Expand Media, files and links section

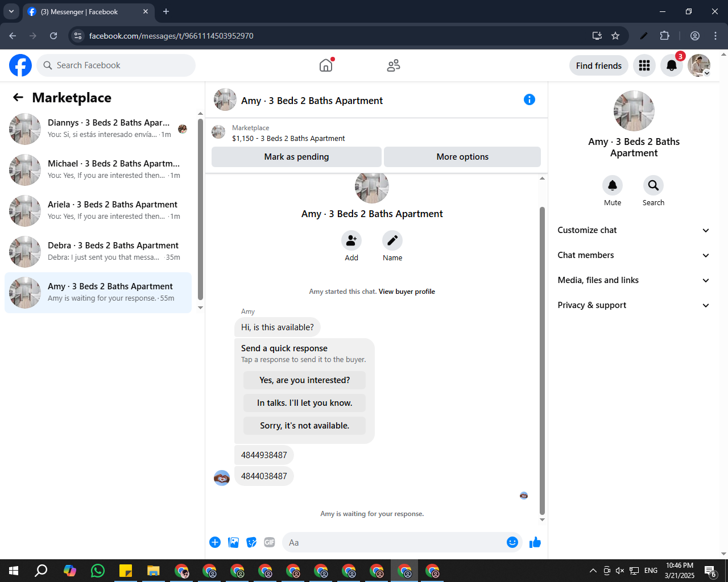point(634,280)
